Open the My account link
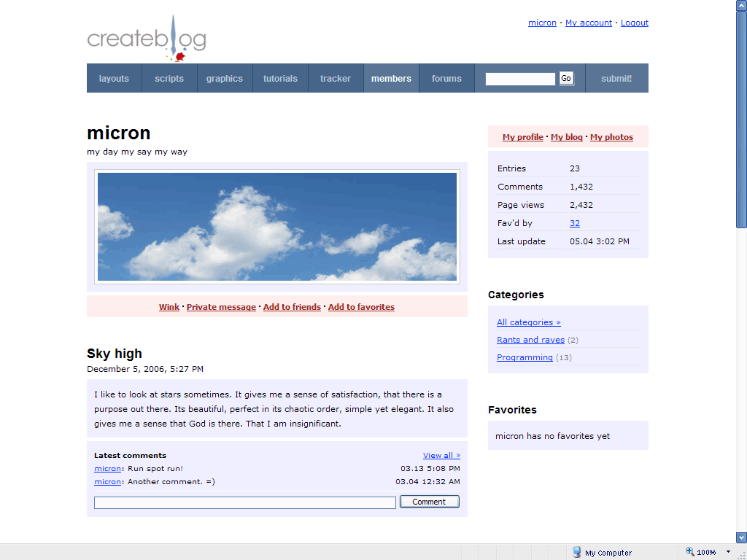Screen dimensions: 747x560 click(589, 23)
